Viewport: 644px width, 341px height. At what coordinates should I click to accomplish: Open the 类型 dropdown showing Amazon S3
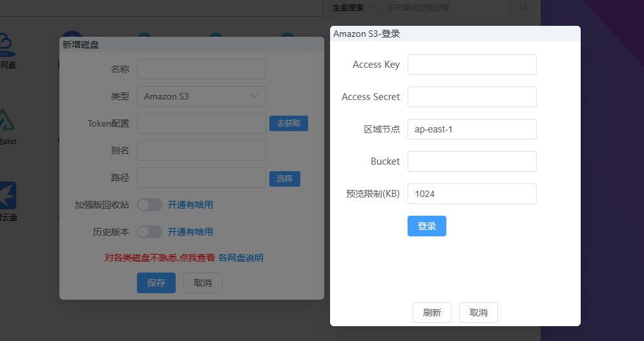[202, 96]
